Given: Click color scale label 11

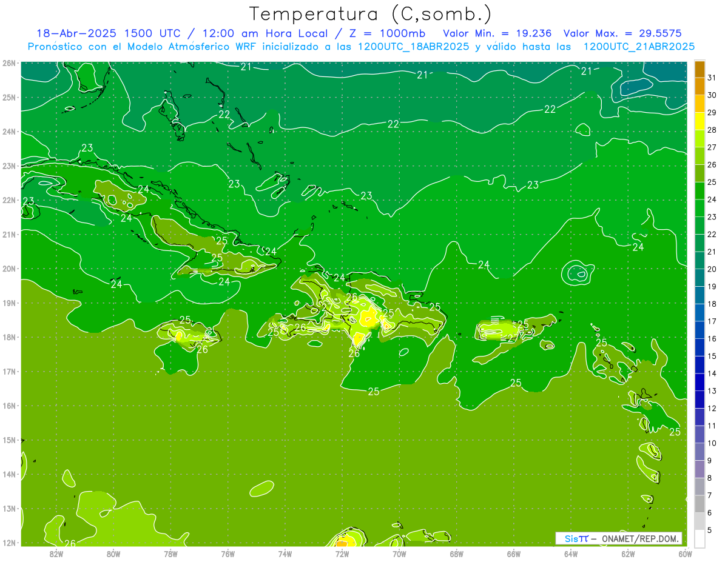Looking at the screenshot, I should click(712, 426).
